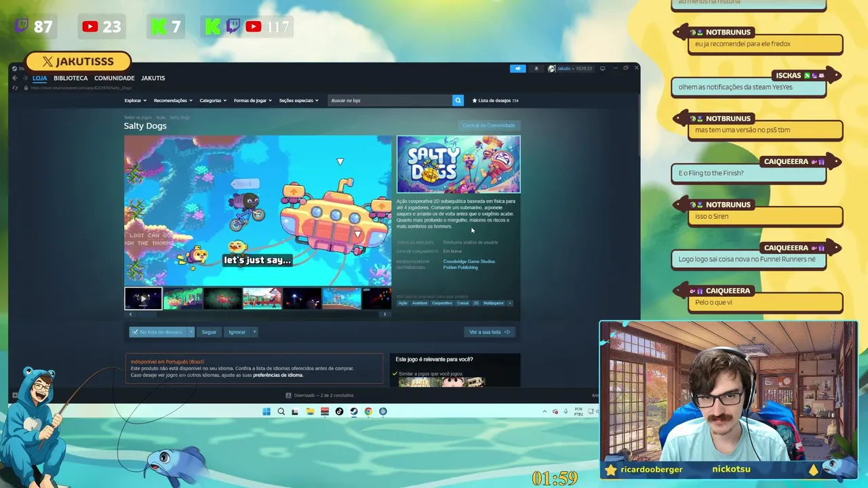Image resolution: width=868 pixels, height=488 pixels.
Task: Click the Casual tag
Action: (x=463, y=303)
